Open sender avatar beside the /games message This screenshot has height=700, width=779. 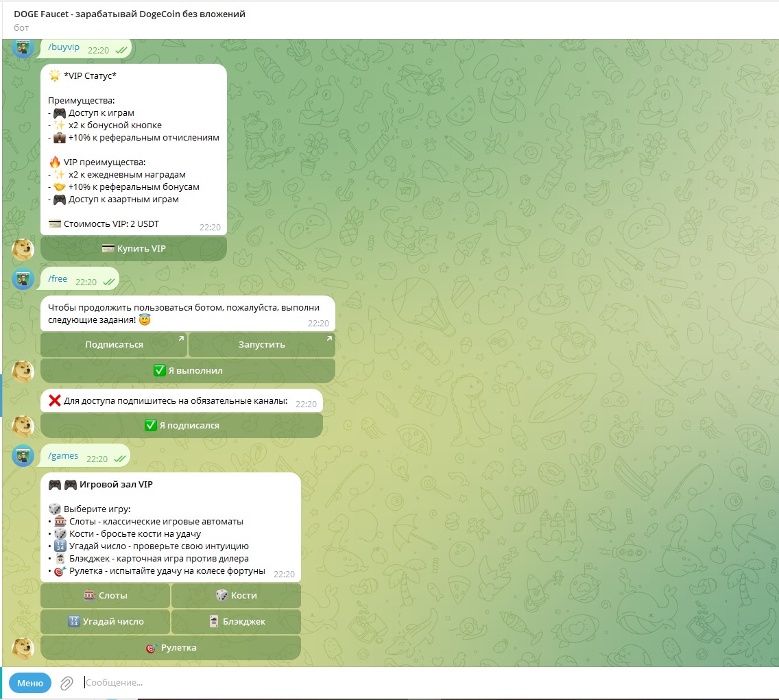23,455
